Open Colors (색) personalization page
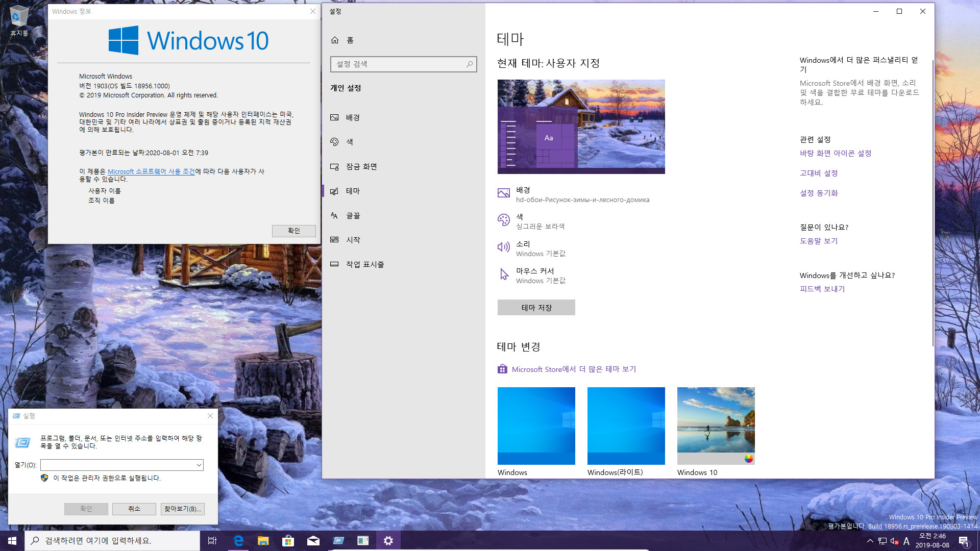 tap(403, 142)
